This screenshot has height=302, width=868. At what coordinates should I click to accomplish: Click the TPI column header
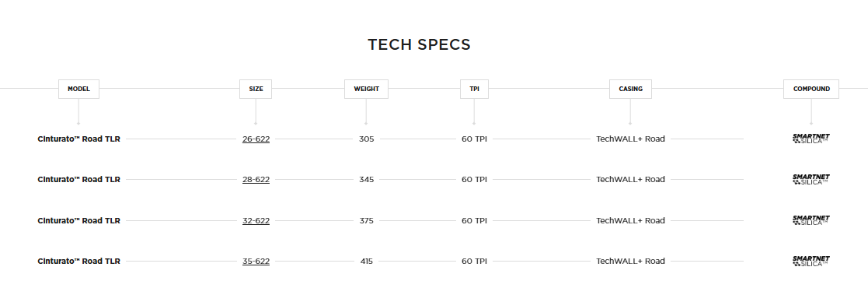[x=475, y=89]
